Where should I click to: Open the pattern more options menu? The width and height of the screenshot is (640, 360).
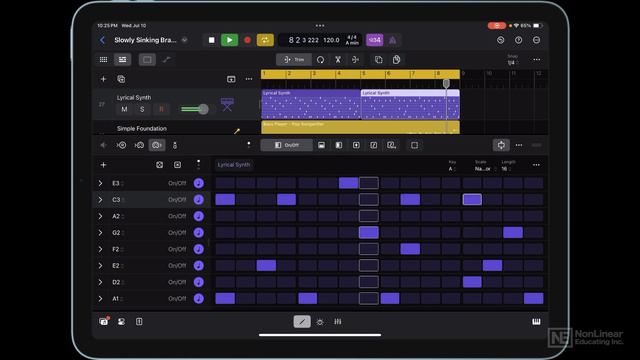pos(536,165)
